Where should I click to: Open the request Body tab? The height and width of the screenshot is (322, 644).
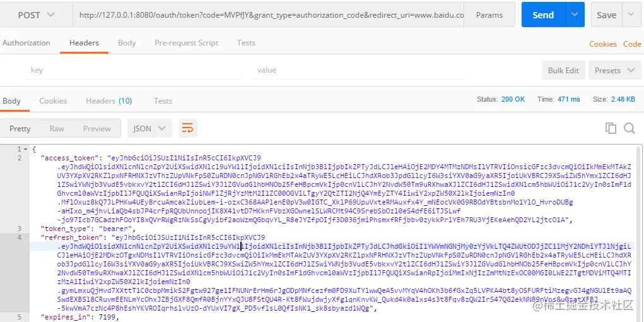tap(127, 43)
